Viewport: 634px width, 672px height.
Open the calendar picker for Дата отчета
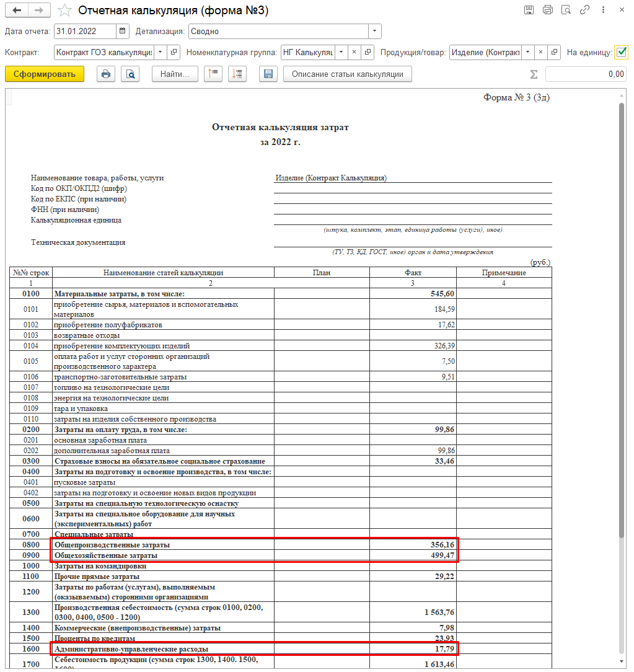(123, 31)
